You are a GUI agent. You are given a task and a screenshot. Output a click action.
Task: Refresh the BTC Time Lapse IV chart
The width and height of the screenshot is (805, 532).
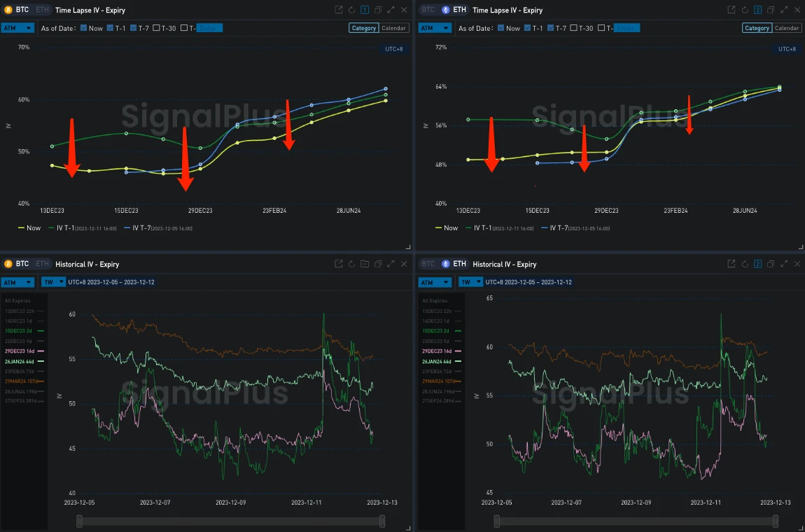(351, 10)
